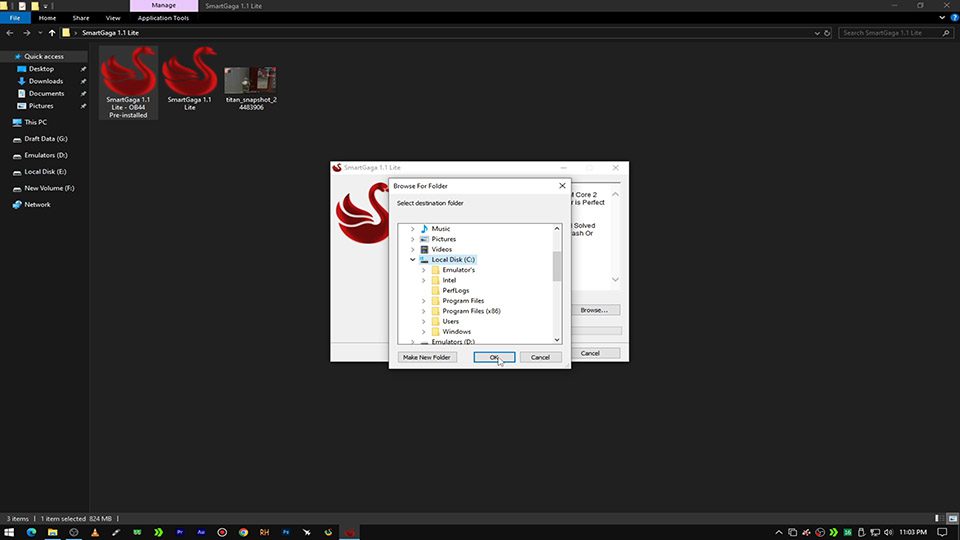This screenshot has width=960, height=540.
Task: Switch to the Share ribbon tab
Action: click(x=81, y=18)
